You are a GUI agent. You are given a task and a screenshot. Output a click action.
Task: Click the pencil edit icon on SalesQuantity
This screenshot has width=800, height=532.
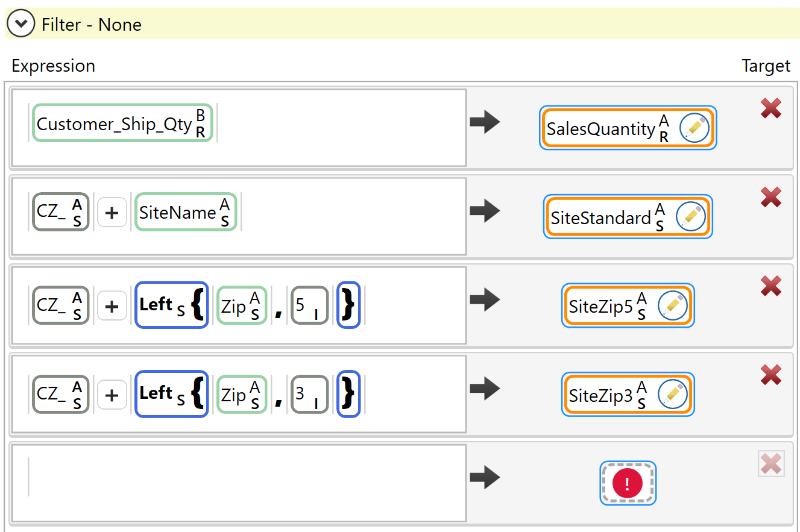tap(694, 128)
